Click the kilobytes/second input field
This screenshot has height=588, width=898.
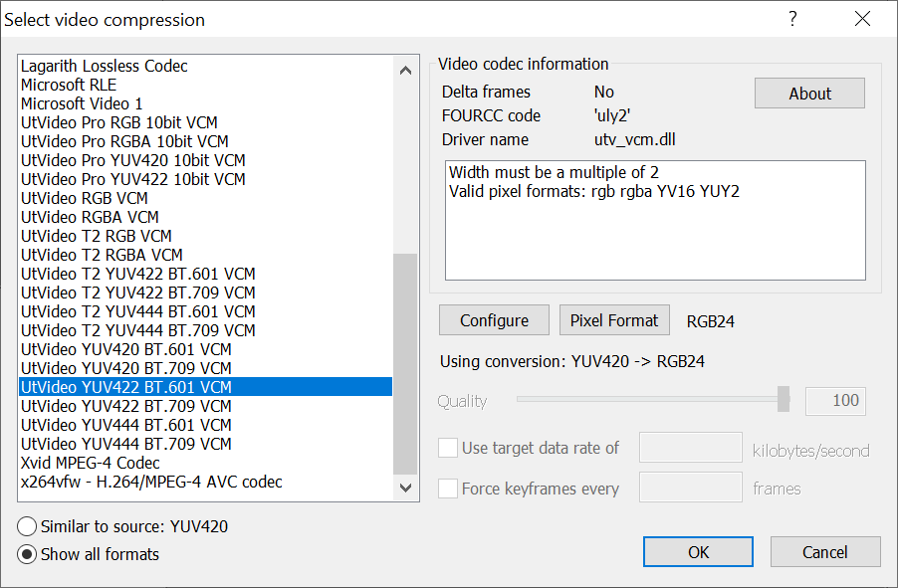[691, 449]
